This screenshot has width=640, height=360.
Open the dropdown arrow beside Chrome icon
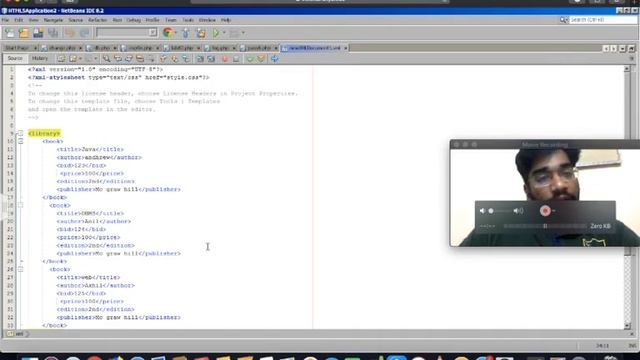(x=176, y=33)
